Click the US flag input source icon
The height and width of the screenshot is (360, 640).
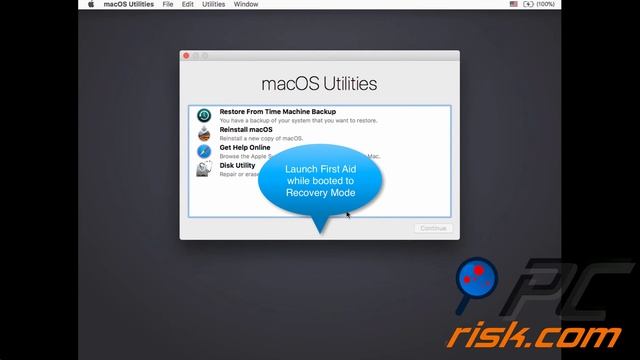(513, 4)
